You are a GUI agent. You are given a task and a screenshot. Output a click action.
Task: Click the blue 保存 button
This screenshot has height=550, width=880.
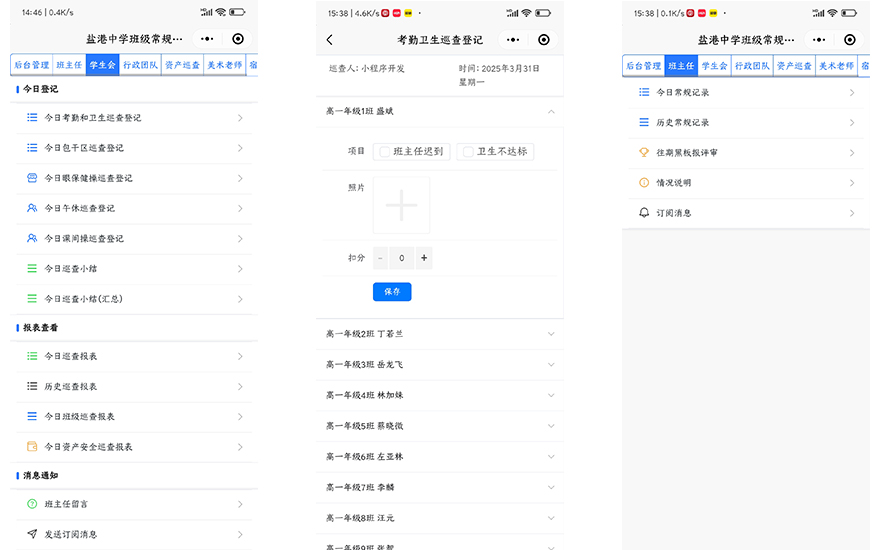tap(392, 292)
